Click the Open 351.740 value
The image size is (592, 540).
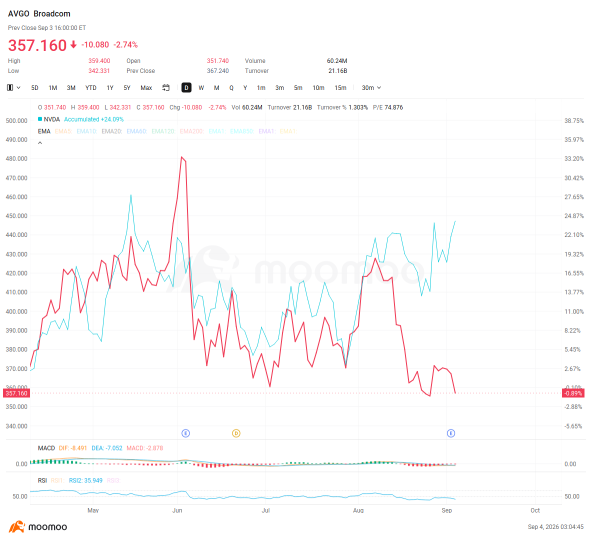pyautogui.click(x=217, y=61)
